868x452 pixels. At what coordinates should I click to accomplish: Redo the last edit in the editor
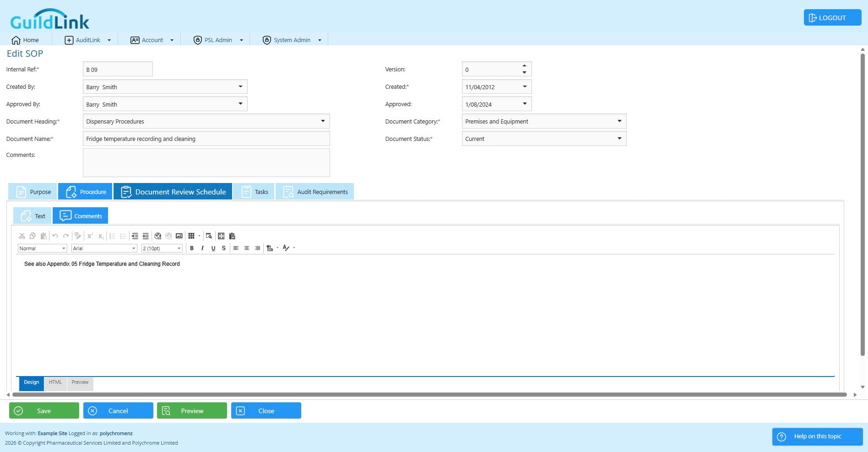click(x=66, y=236)
